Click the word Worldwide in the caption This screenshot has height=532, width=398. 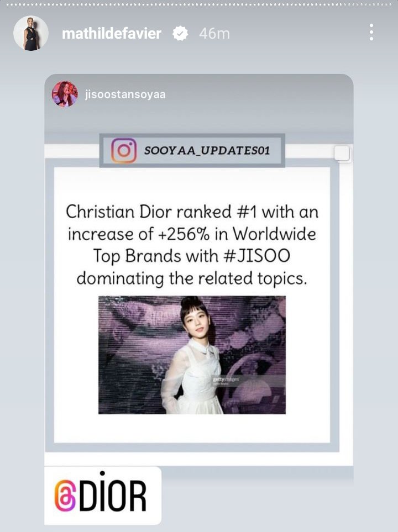click(274, 234)
